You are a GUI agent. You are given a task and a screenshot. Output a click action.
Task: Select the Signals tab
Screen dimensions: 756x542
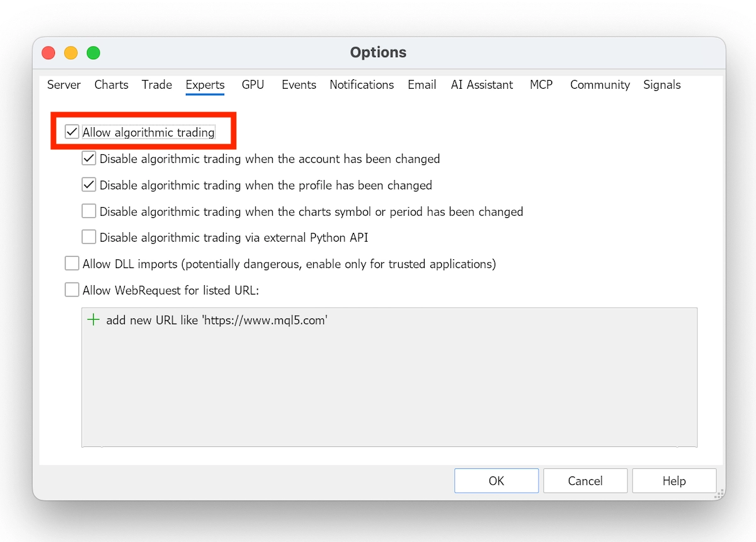tap(662, 84)
